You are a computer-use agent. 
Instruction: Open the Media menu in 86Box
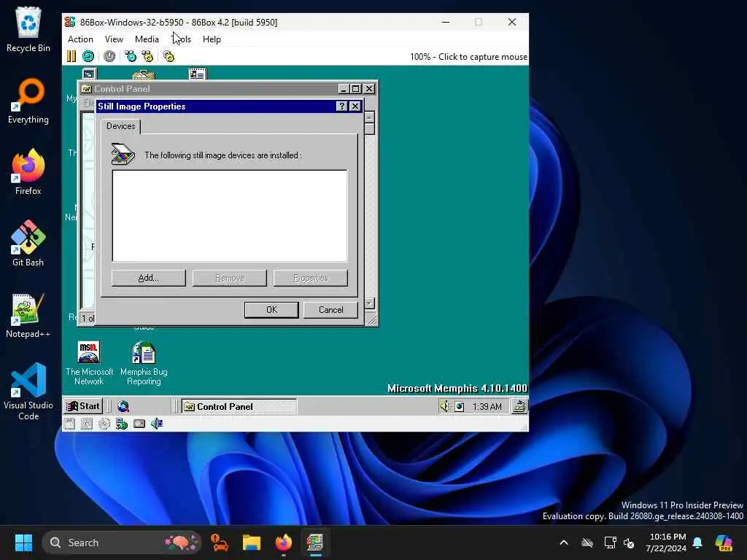coord(147,39)
